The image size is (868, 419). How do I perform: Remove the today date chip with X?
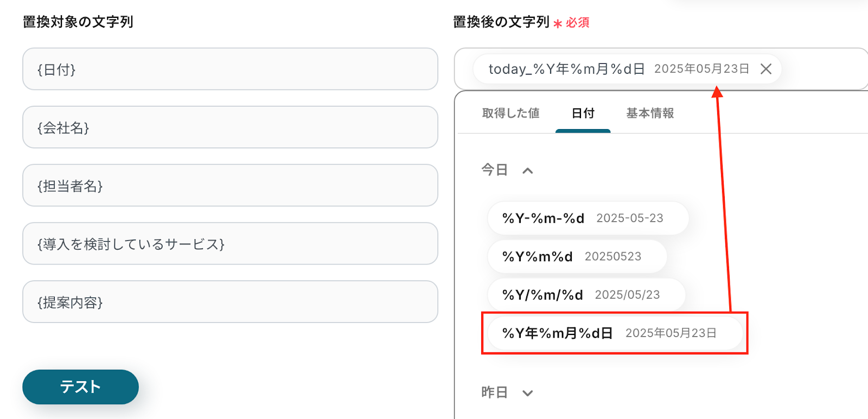click(x=765, y=69)
